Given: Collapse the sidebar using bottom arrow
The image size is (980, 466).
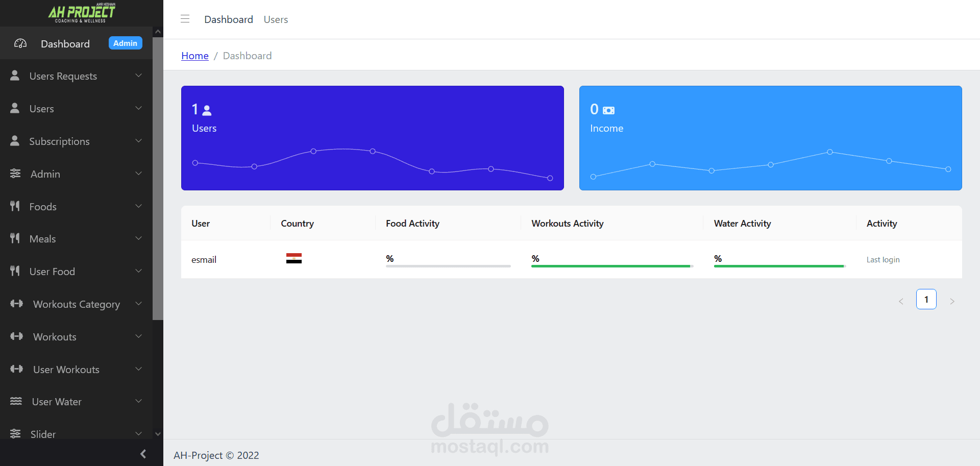Looking at the screenshot, I should [x=143, y=454].
